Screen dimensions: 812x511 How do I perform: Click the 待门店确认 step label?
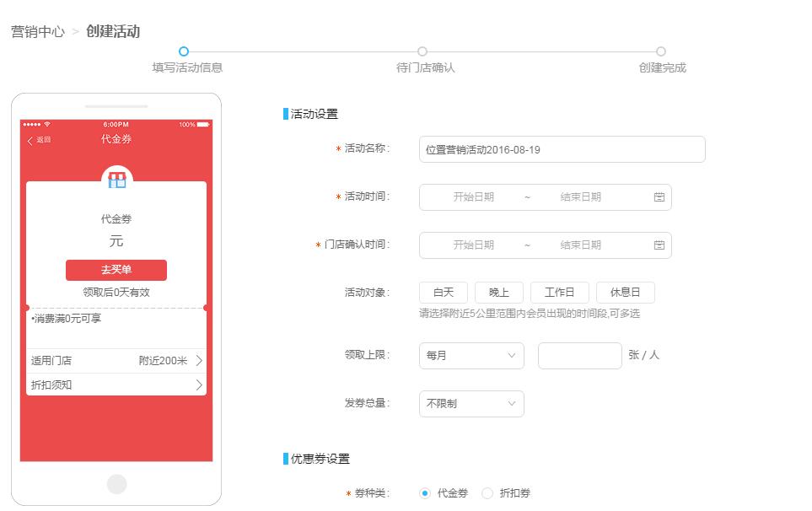tap(425, 67)
